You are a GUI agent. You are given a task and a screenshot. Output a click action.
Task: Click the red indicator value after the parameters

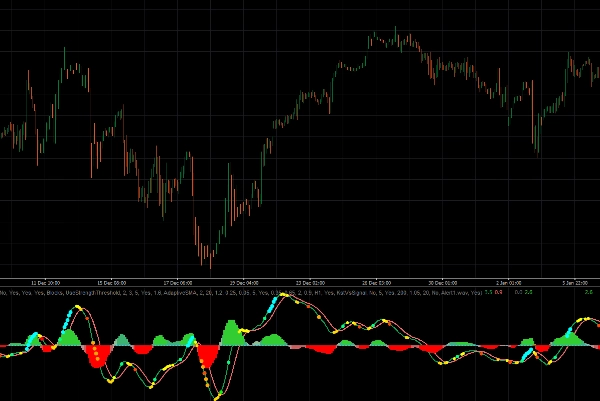[498, 292]
